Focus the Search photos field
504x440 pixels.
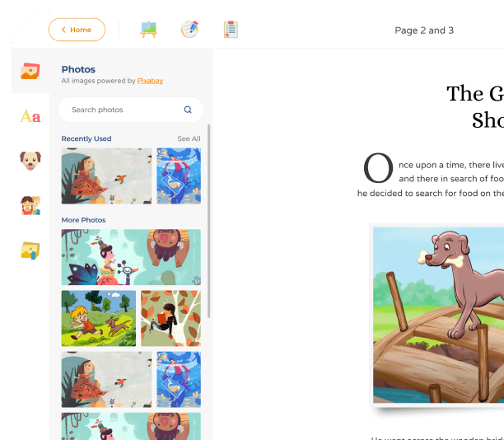click(131, 110)
